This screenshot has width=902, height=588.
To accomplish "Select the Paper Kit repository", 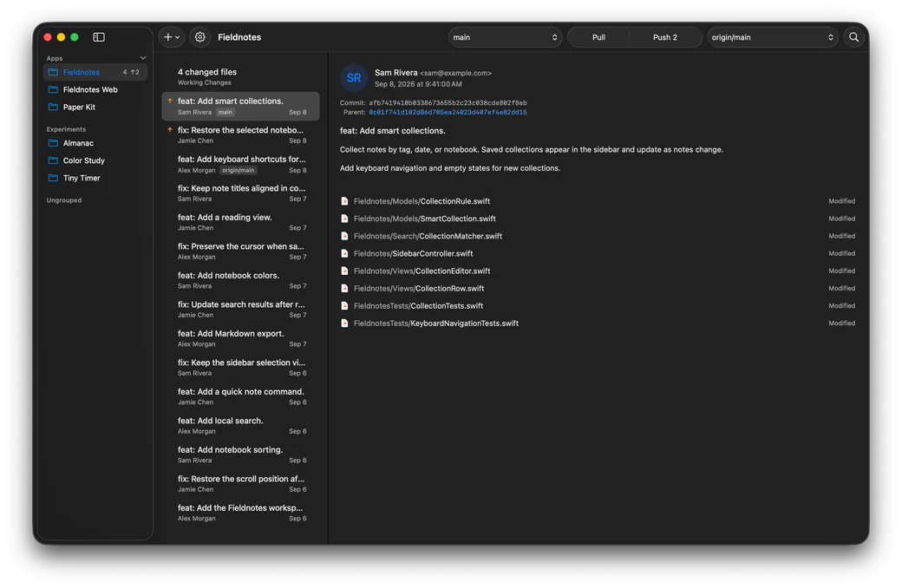I will [95, 107].
